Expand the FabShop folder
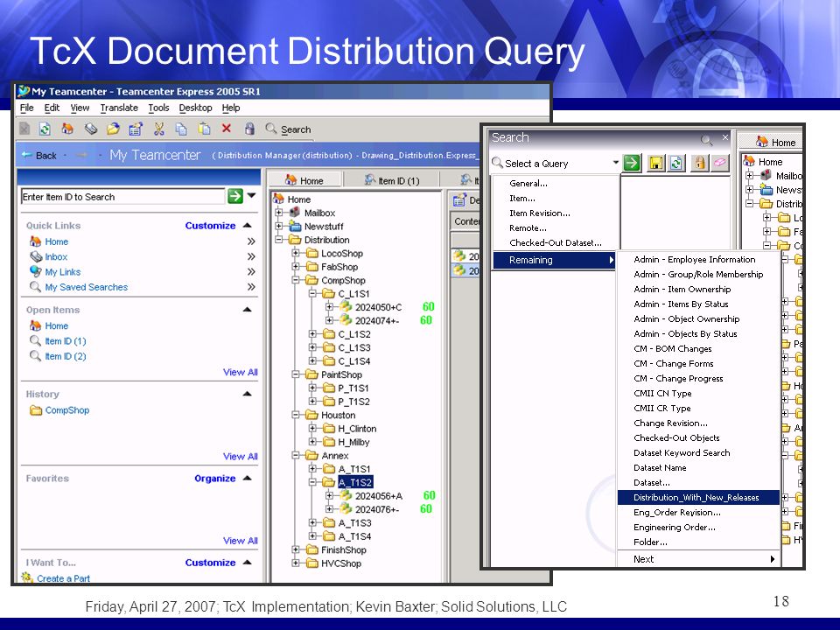Image resolution: width=840 pixels, height=630 pixels. (x=296, y=266)
